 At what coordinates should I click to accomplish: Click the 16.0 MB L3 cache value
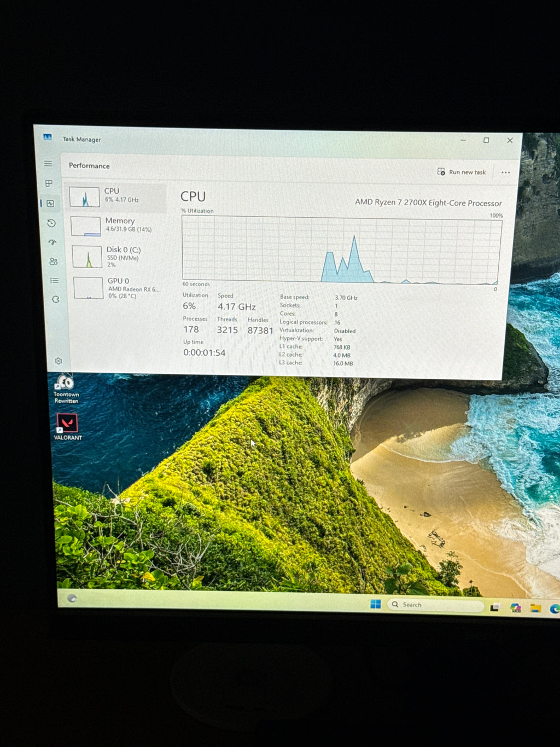point(343,363)
